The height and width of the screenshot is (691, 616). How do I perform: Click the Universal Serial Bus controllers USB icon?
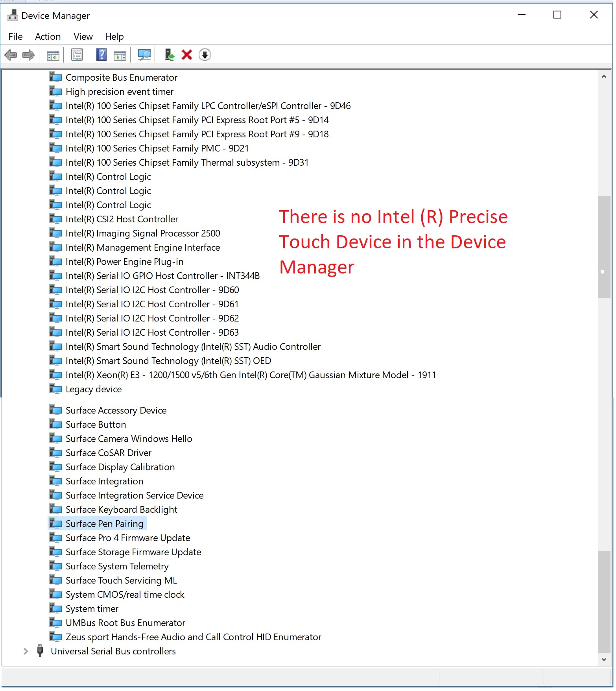(40, 651)
